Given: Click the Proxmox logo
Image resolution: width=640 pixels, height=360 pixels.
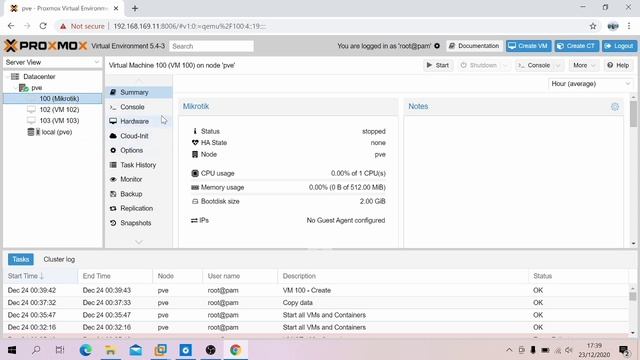Looking at the screenshot, I should pyautogui.click(x=46, y=46).
